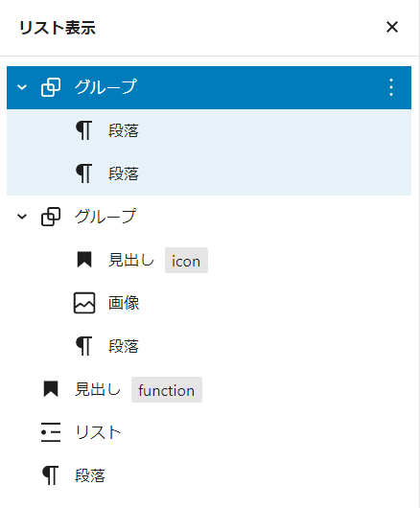The image size is (420, 508).
Task: Select the 画像 block row
Action: 209,303
